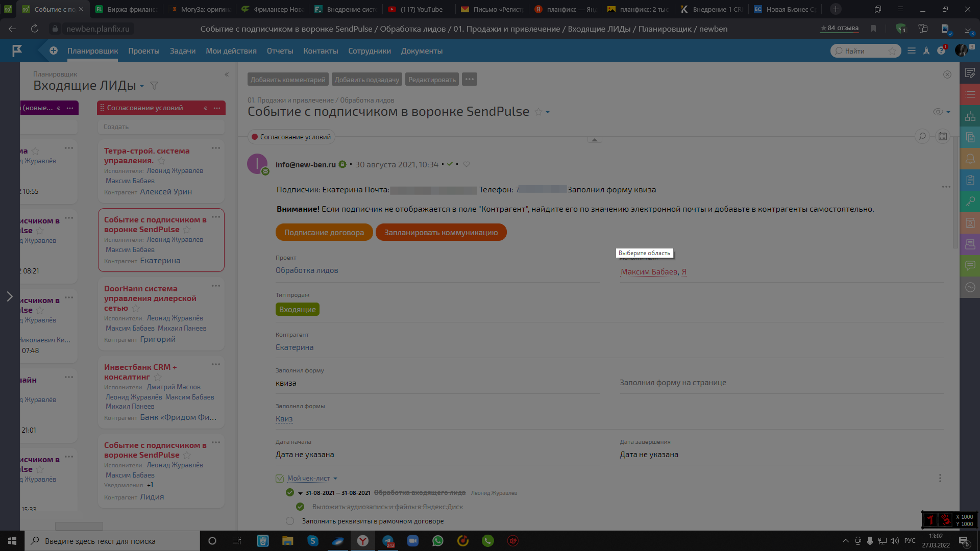This screenshot has height=551, width=980.
Task: Expand Входящие ЛИДы planner dropdown
Action: 142,86
